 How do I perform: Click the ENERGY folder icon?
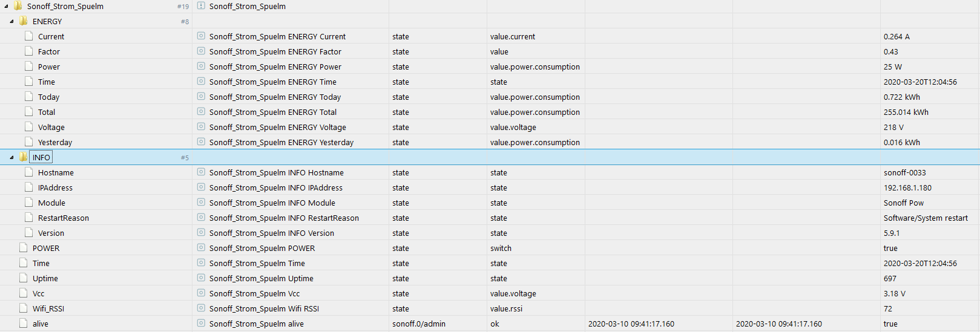click(x=24, y=21)
